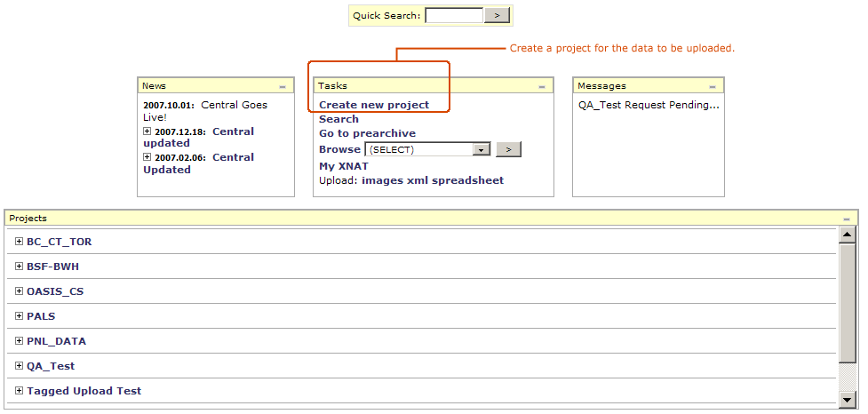
Task: Open the Browse dropdown list
Action: 482,150
